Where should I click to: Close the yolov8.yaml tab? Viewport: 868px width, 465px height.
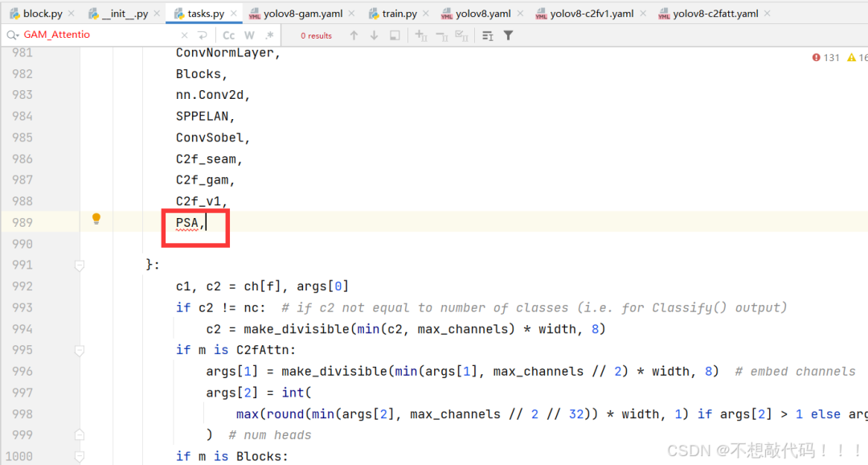520,14
